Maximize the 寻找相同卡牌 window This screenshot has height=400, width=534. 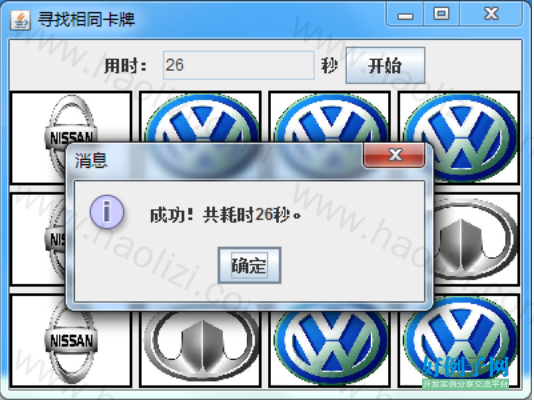(441, 14)
